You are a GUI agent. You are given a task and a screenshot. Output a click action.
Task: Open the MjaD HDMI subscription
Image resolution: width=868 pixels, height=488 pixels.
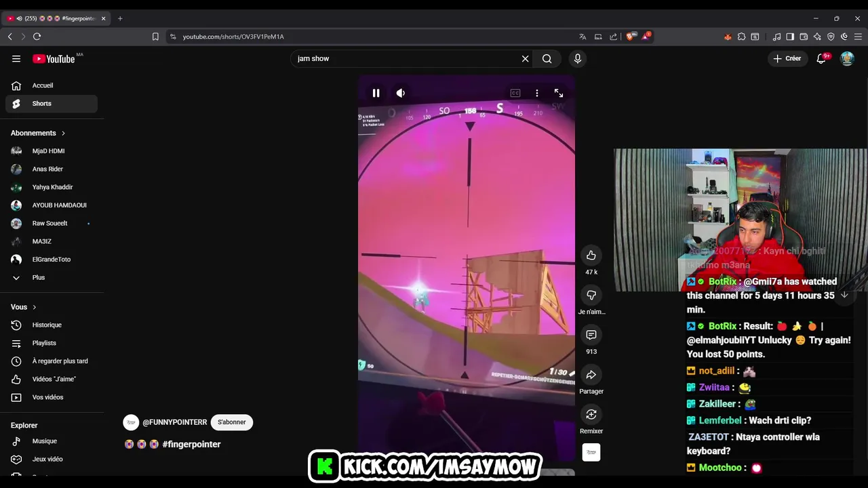coord(52,151)
